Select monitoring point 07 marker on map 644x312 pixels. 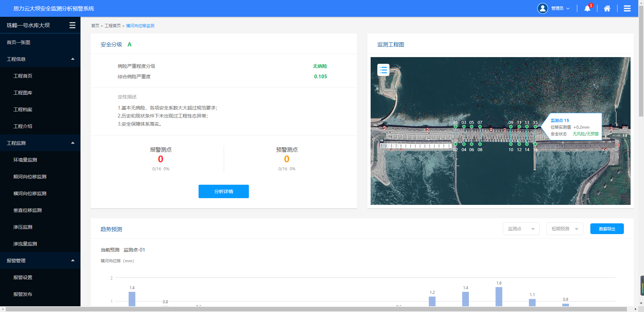pos(480,127)
